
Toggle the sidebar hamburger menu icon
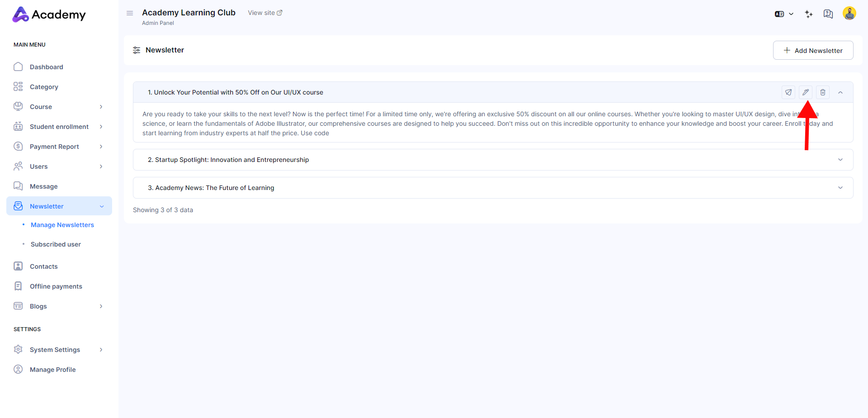(x=130, y=13)
